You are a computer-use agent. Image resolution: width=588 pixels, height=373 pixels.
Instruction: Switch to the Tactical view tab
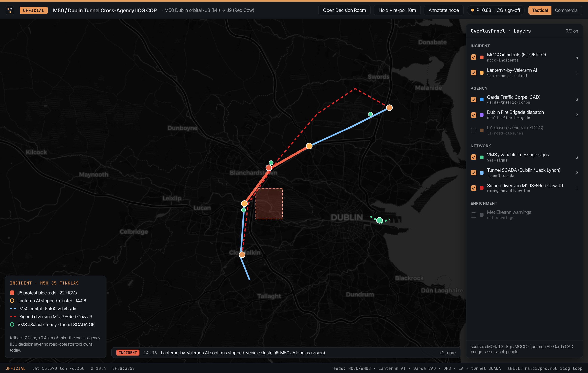point(540,10)
